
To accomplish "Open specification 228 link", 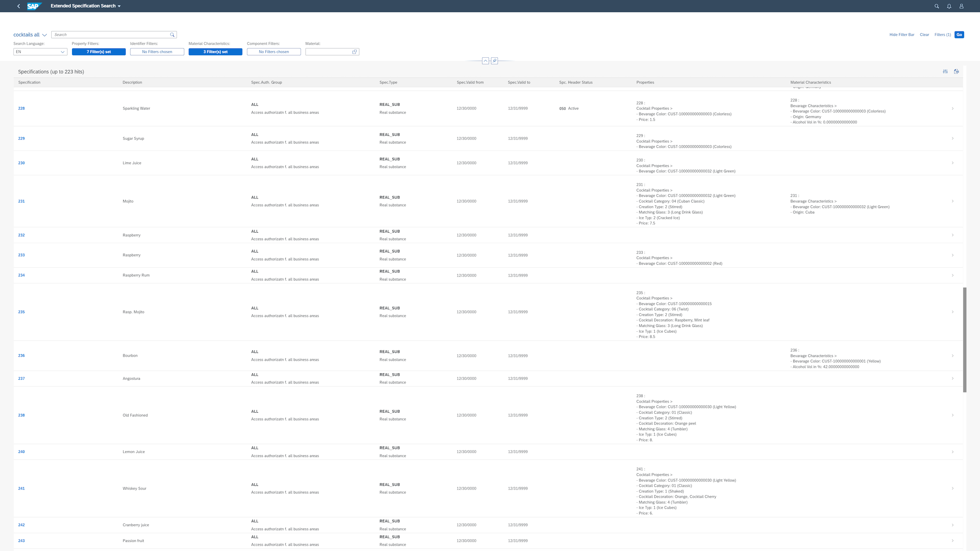I will (x=22, y=109).
